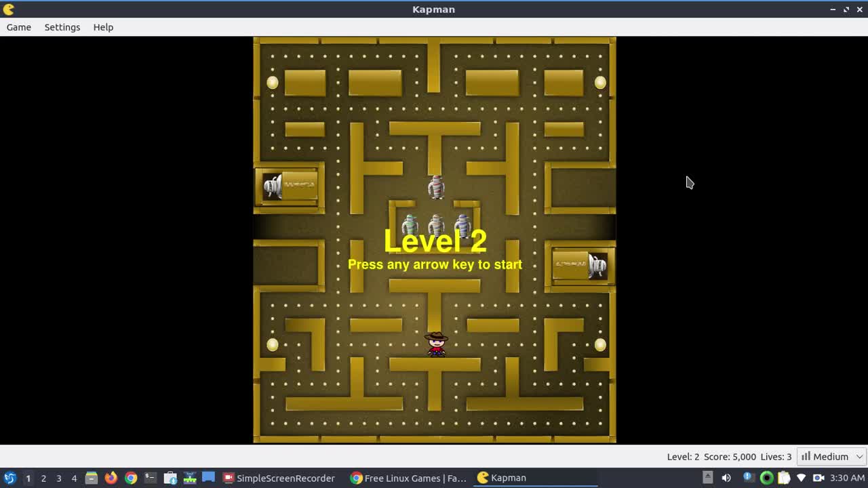Switch to Free Linux Games Chrome window
The width and height of the screenshot is (868, 488).
click(x=408, y=478)
